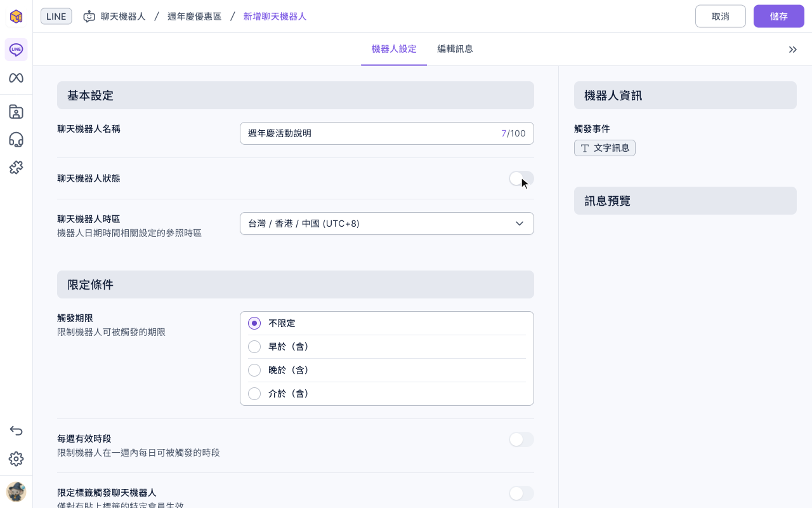
Task: Switch to 機器人設定 tab
Action: (x=394, y=49)
